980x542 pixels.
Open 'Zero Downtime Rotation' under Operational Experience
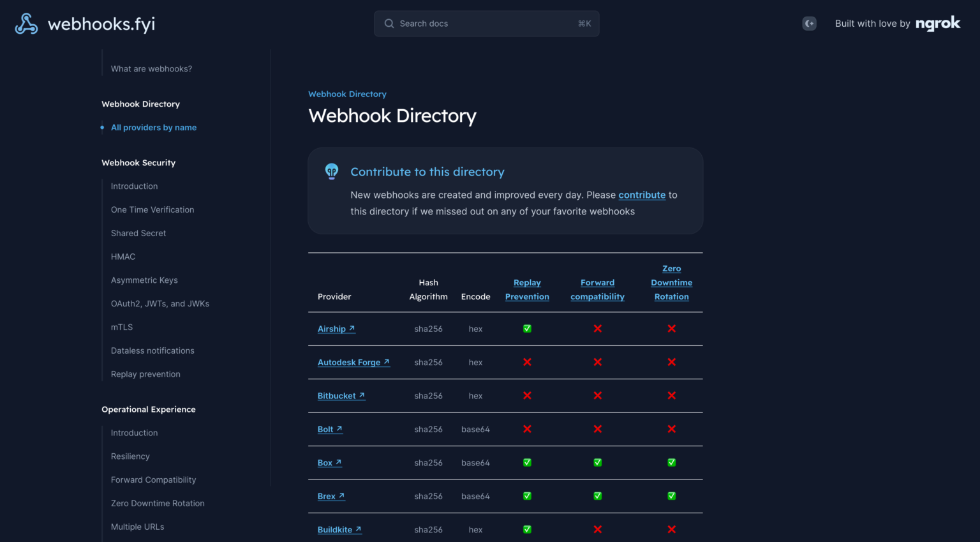pyautogui.click(x=158, y=503)
